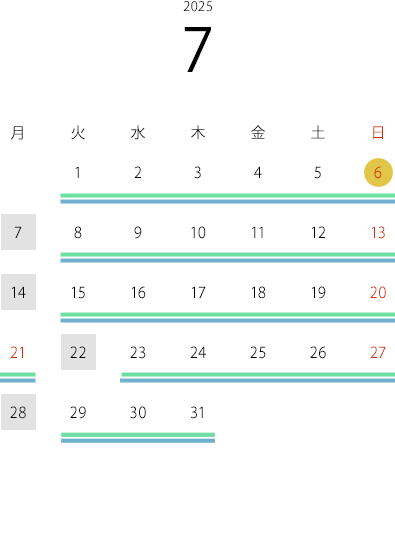The image size is (395, 540).
Task: Click the red 日 Sunday column header
Action: 378,133
